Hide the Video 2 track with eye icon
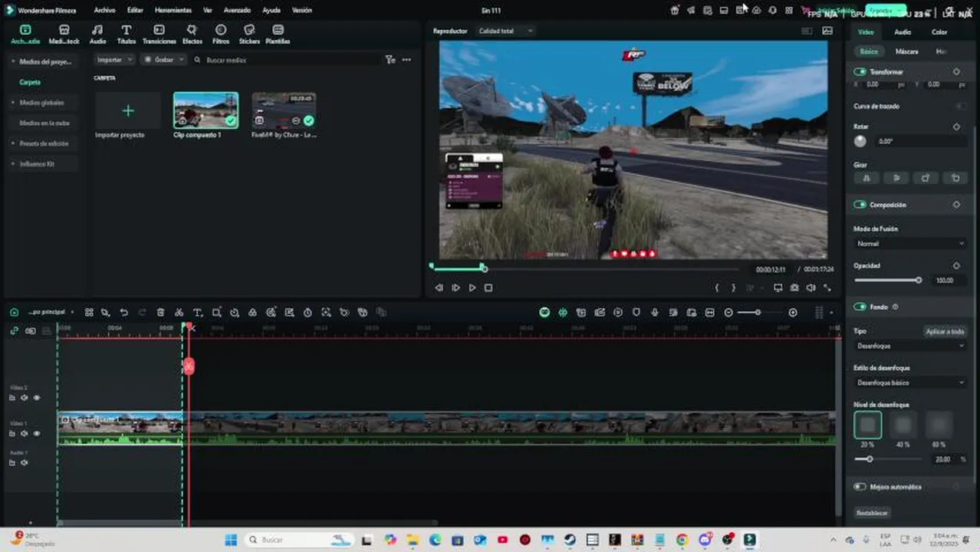Image resolution: width=980 pixels, height=552 pixels. (36, 397)
